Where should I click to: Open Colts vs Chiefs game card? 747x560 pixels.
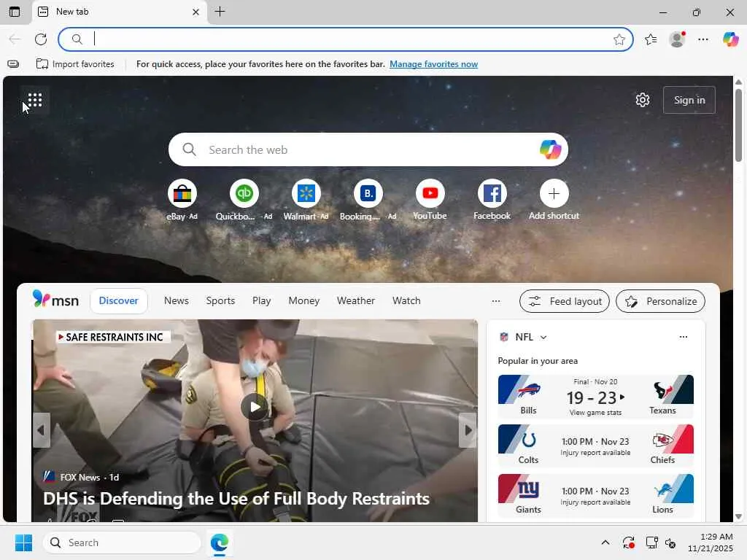[595, 446]
